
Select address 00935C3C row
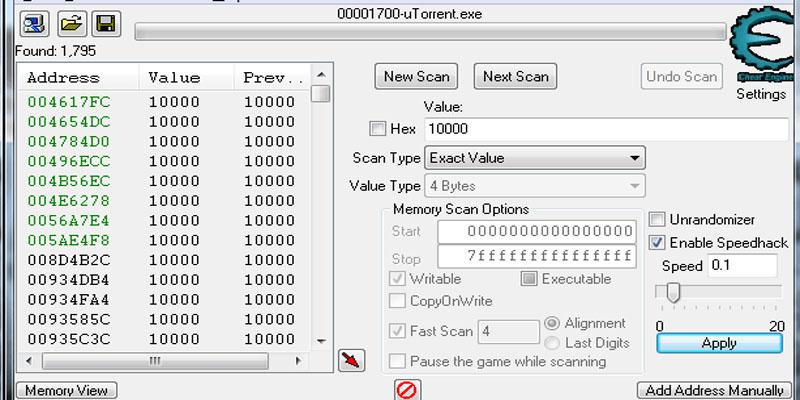(164, 339)
